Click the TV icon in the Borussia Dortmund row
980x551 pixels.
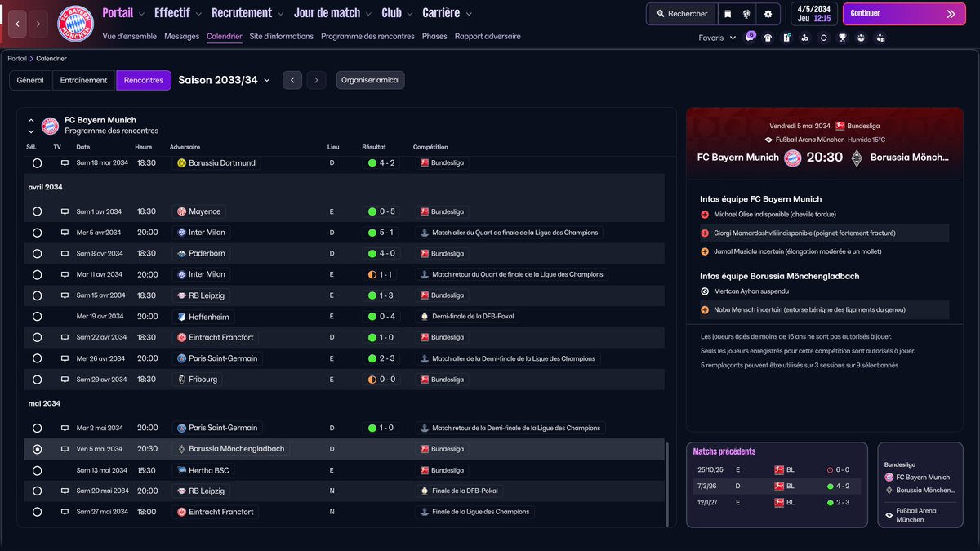click(x=65, y=163)
